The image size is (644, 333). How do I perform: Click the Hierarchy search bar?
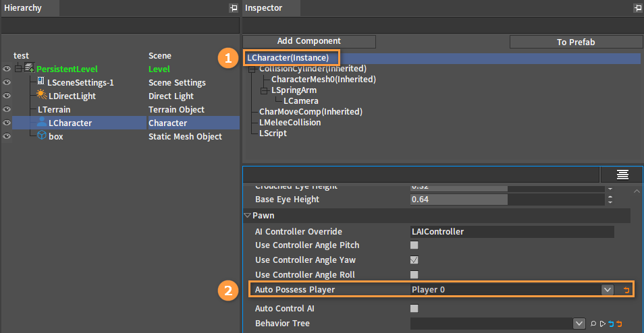point(120,26)
